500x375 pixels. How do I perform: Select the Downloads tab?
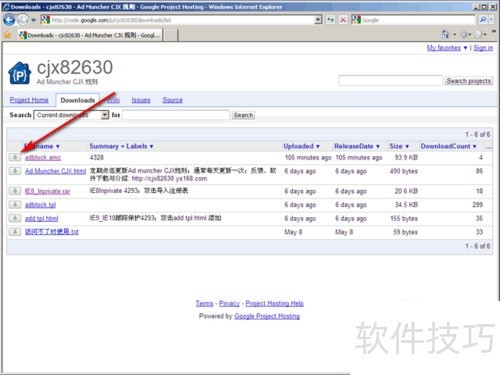[x=78, y=100]
